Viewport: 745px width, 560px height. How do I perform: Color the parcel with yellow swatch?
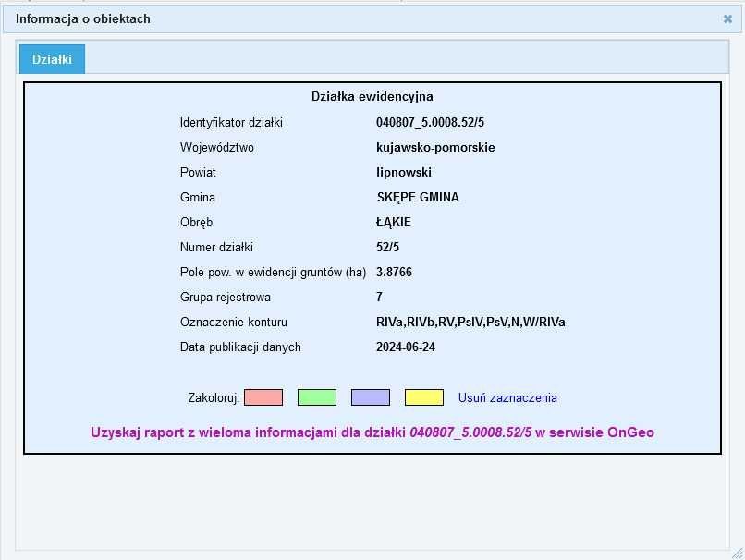(x=424, y=397)
